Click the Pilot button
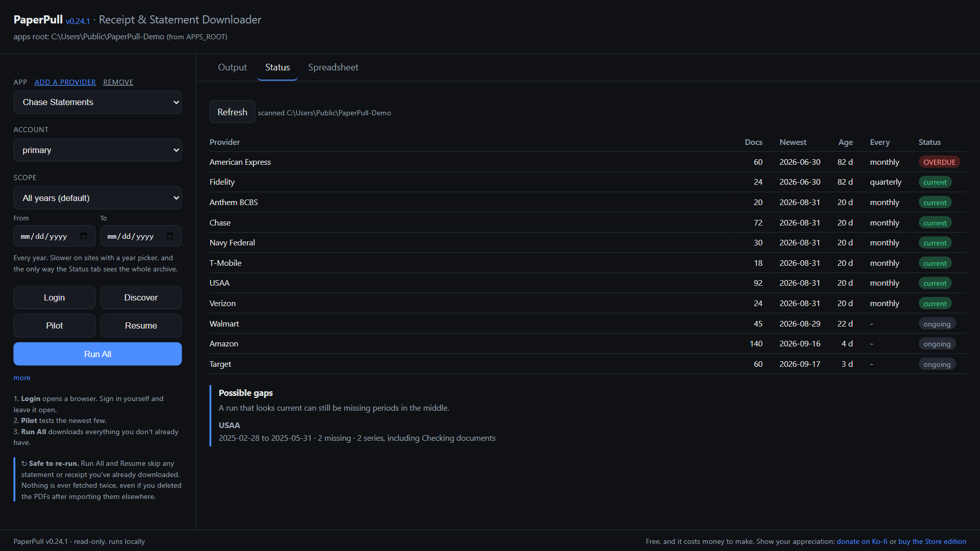 tap(54, 325)
